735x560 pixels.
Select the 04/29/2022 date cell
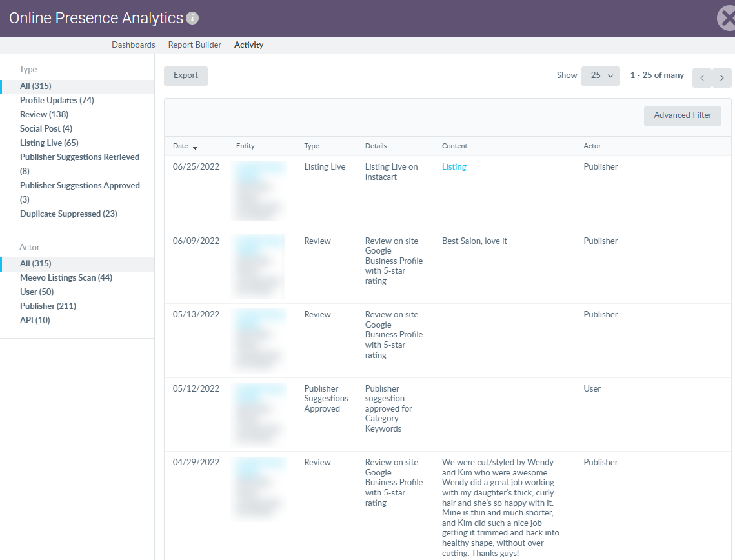tap(196, 462)
